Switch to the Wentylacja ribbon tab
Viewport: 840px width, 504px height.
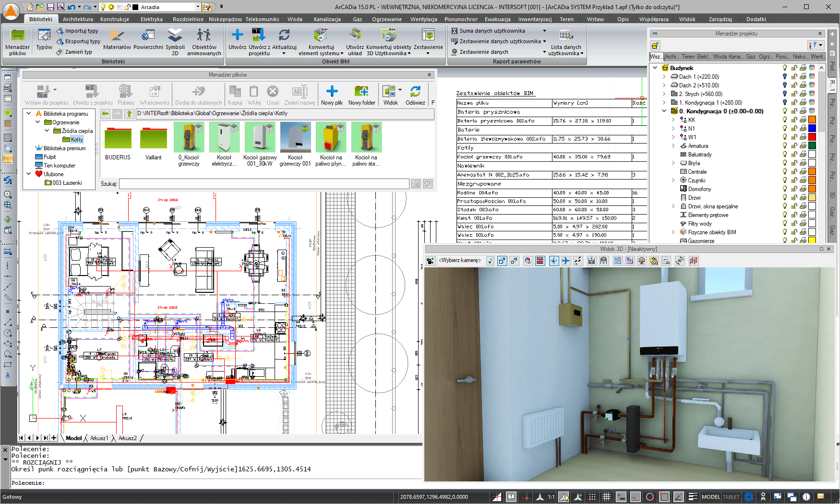424,19
